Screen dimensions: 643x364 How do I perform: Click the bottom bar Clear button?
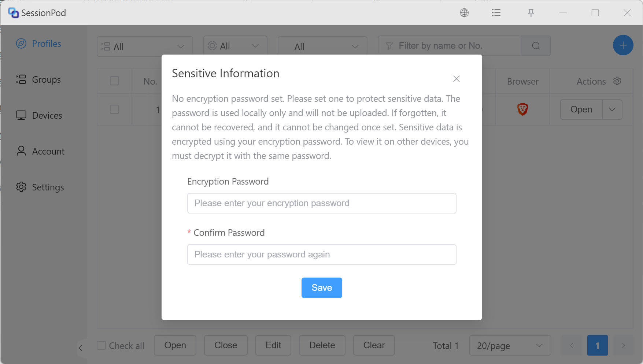(x=374, y=345)
